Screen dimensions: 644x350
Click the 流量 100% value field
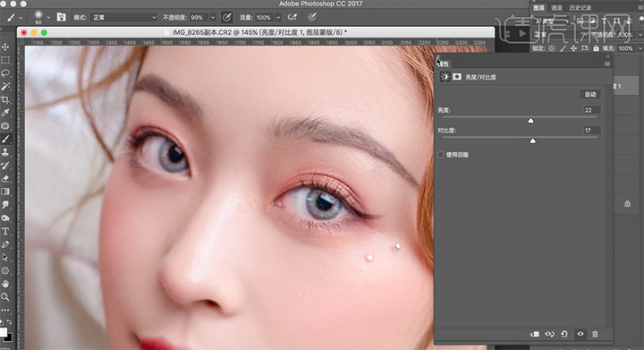pyautogui.click(x=264, y=17)
